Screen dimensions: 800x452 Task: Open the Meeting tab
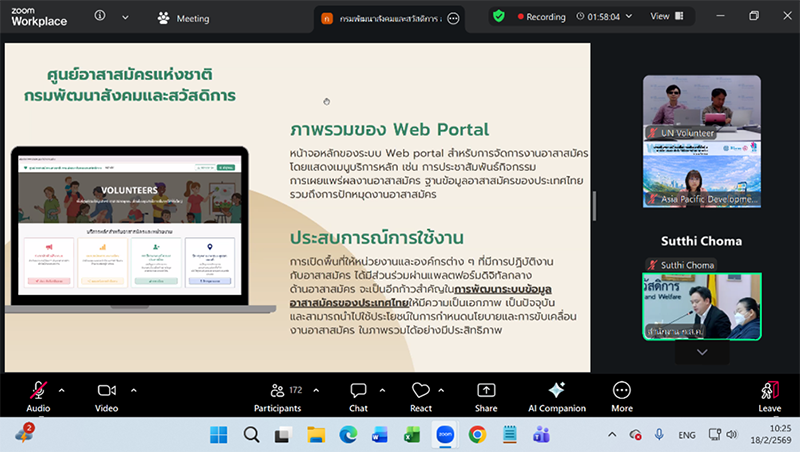point(184,18)
